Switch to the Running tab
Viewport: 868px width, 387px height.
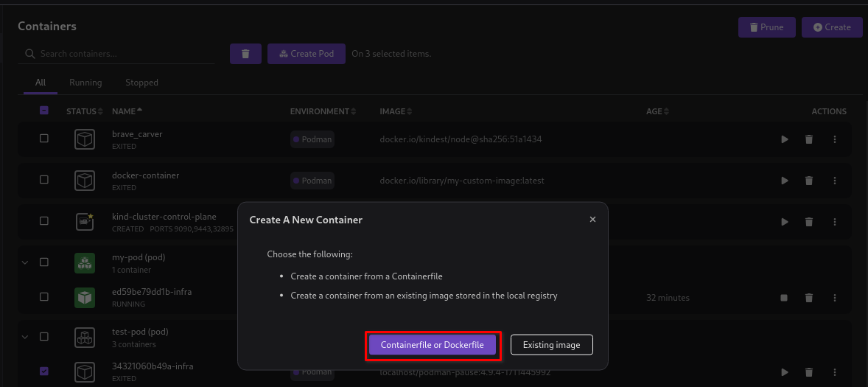(x=85, y=83)
